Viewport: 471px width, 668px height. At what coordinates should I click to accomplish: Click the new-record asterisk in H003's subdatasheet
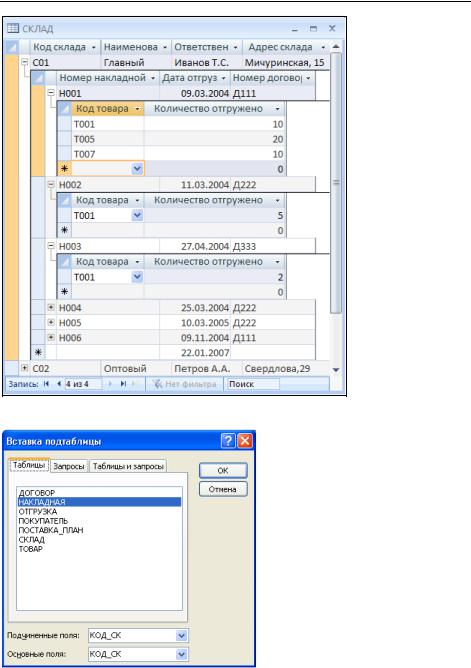tap(64, 292)
